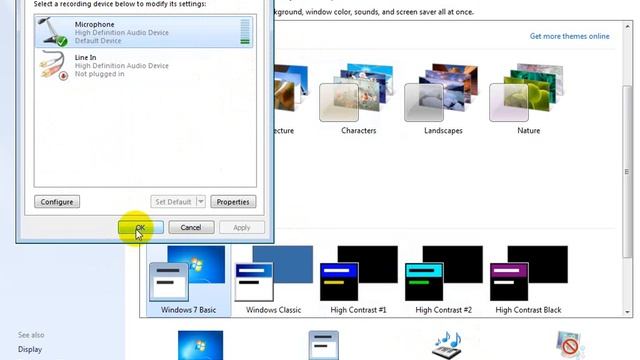Click 'Default Device' text under Microphone

(x=98, y=41)
